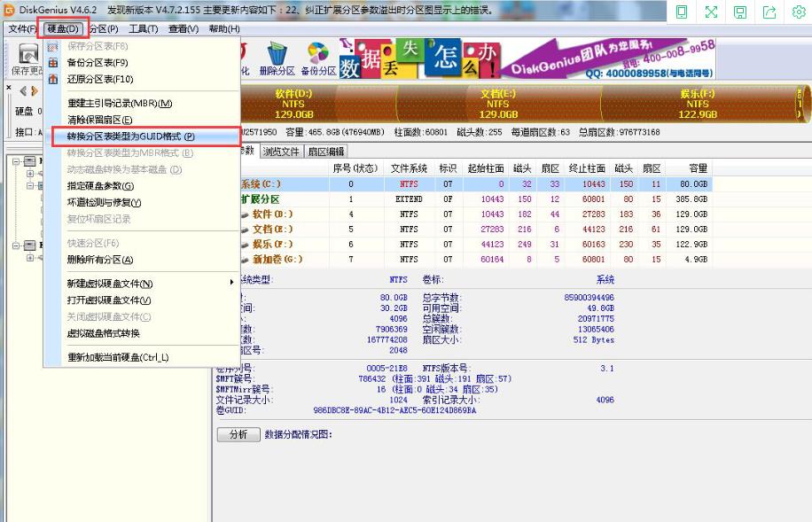812x522 pixels.
Task: Select the 扩展分区 row in partition table
Action: pyautogui.click(x=476, y=199)
